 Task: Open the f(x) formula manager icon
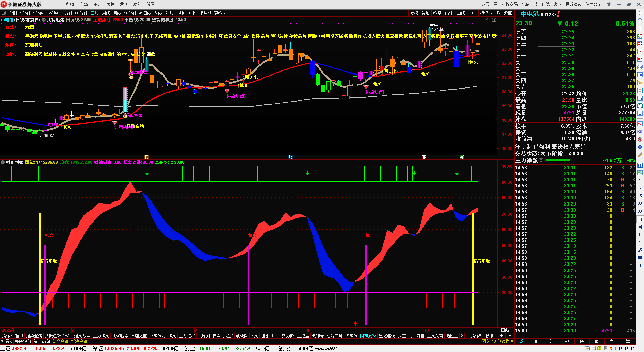pyautogui.click(x=640, y=106)
